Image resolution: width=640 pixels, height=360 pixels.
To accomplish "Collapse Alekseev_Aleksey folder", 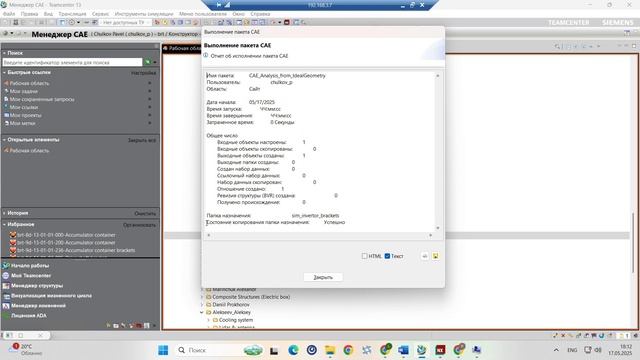I will pos(202,312).
